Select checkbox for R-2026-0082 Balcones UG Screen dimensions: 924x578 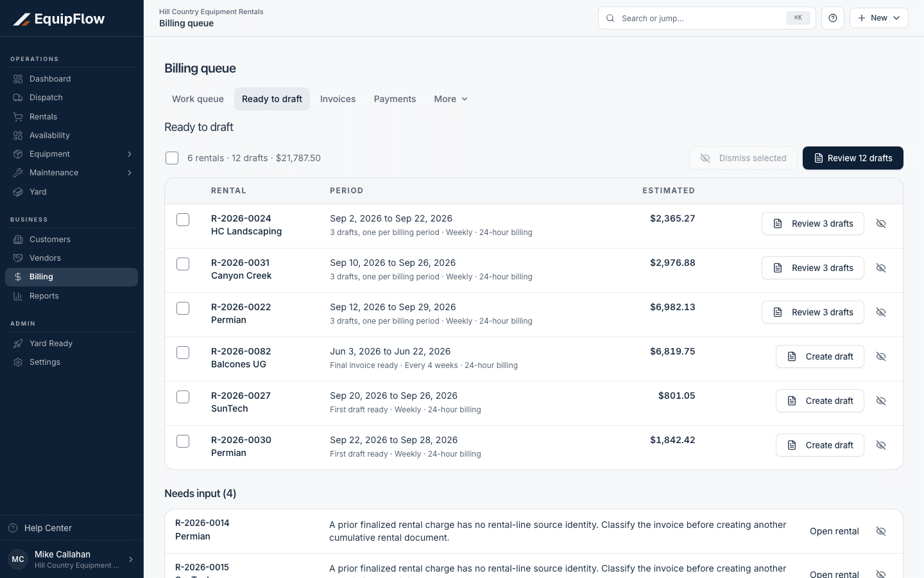tap(183, 353)
